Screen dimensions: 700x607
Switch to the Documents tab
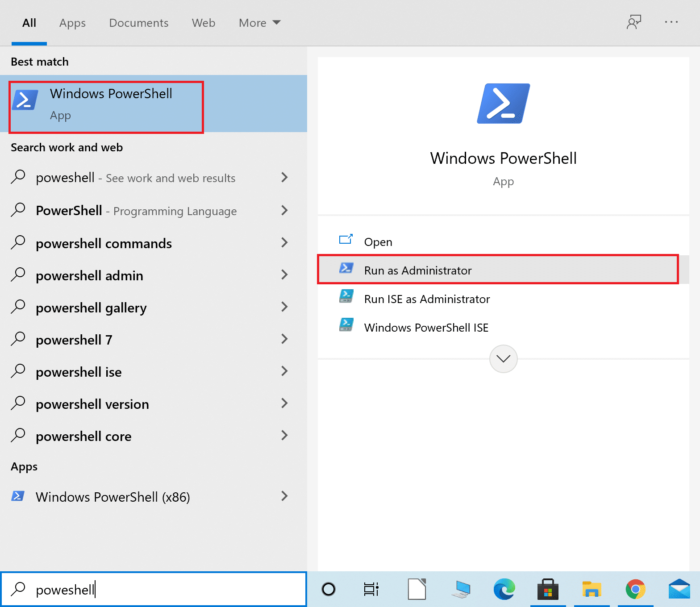click(139, 23)
